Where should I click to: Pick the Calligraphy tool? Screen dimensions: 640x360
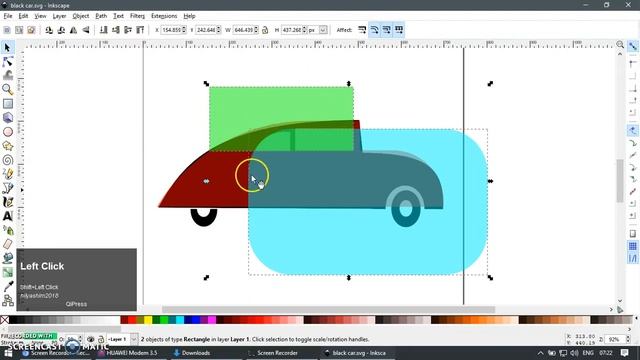click(x=7, y=202)
